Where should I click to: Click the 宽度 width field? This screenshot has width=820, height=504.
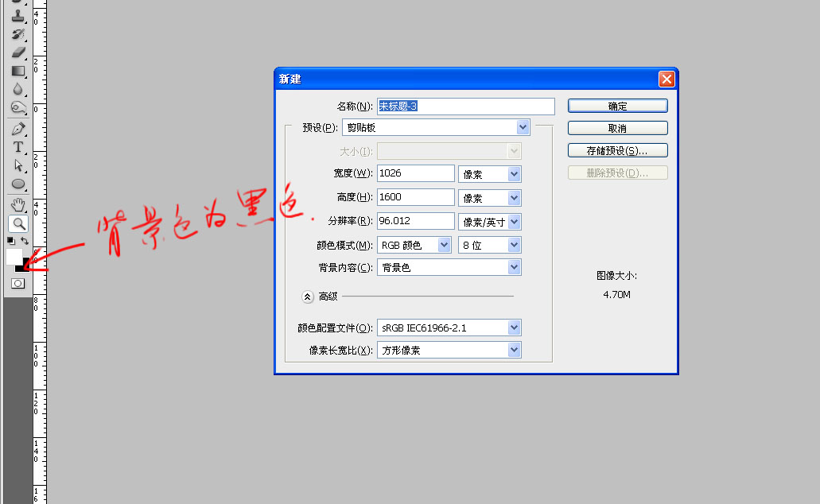416,173
